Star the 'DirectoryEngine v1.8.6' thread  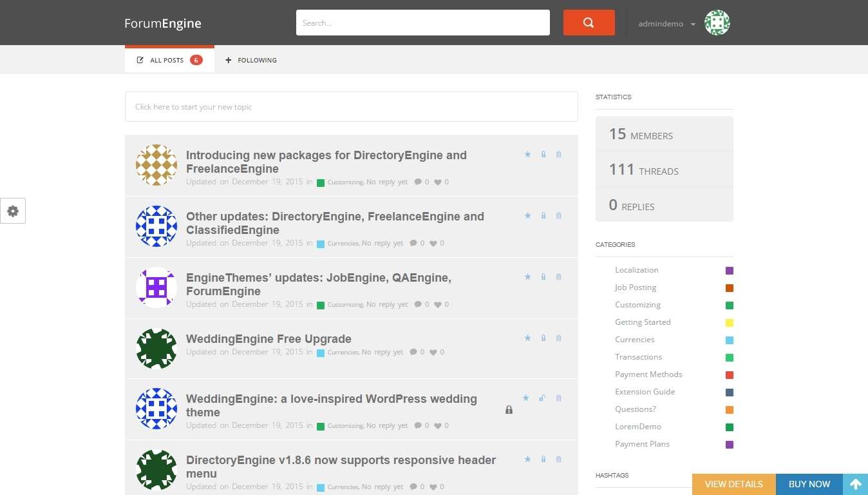(527, 460)
